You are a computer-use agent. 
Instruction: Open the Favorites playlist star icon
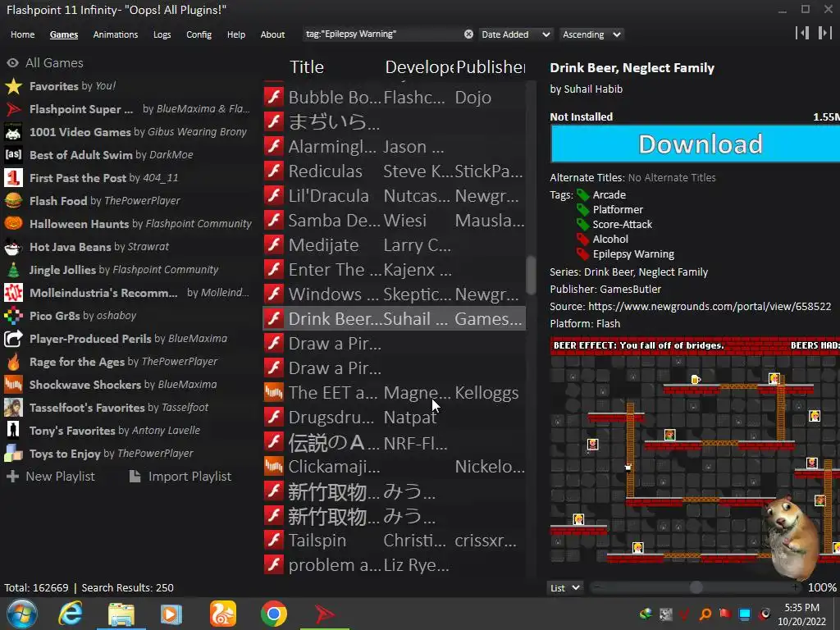[13, 86]
